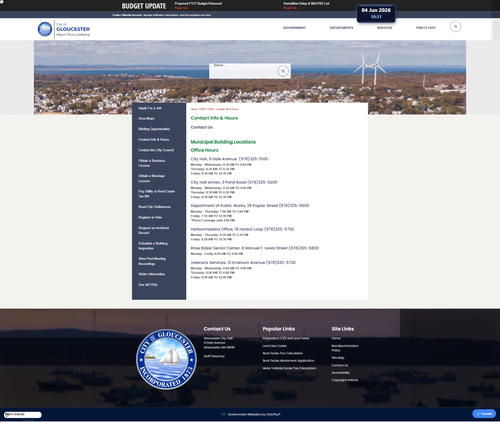This screenshot has width=500, height=422.
Task: Open the Departments menu
Action: pyautogui.click(x=341, y=28)
